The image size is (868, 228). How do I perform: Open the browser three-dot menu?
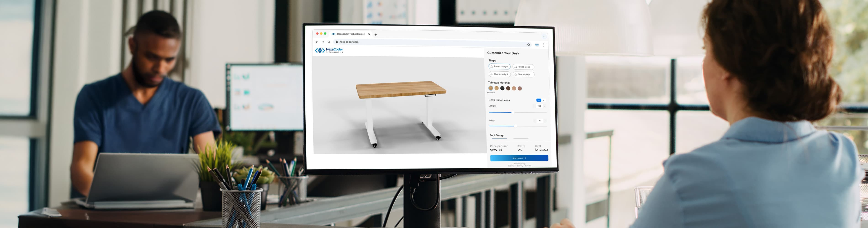pyautogui.click(x=543, y=45)
